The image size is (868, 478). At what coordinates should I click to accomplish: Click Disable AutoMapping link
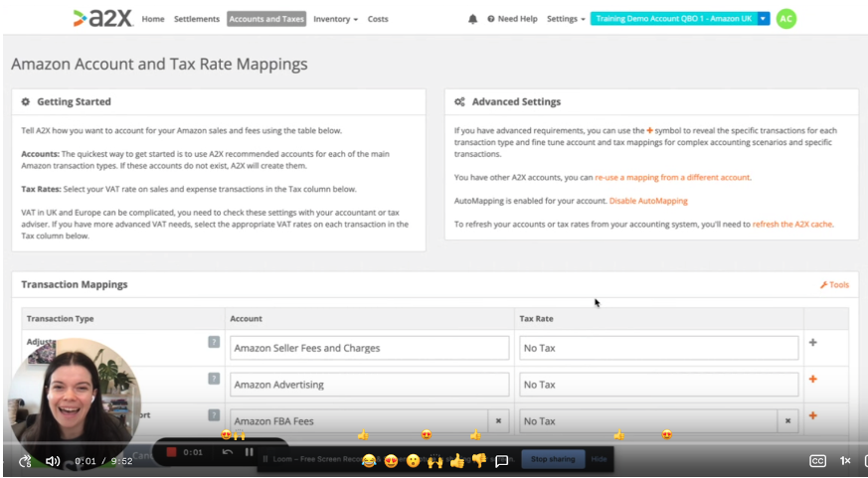coord(648,201)
